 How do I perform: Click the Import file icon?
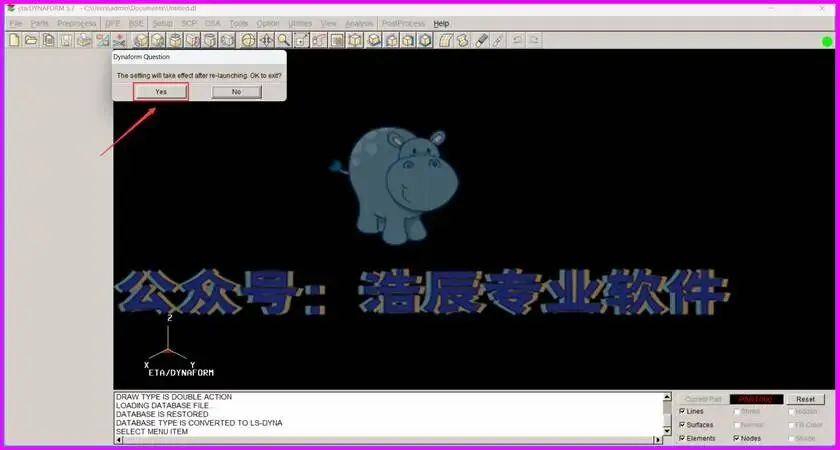49,40
